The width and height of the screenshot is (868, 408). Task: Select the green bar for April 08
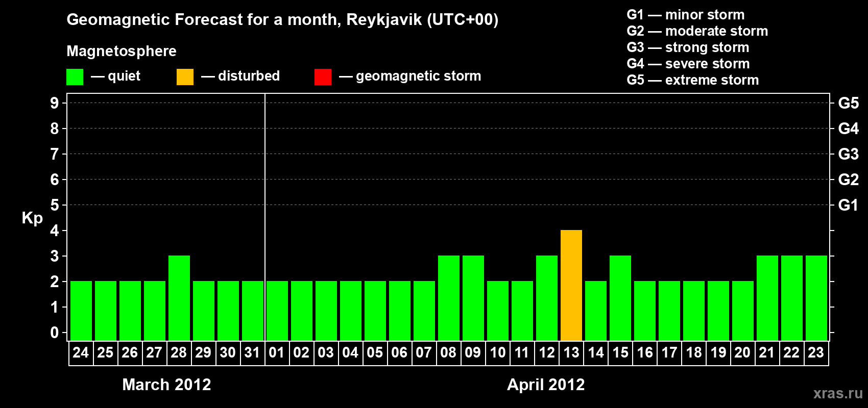[449, 298]
